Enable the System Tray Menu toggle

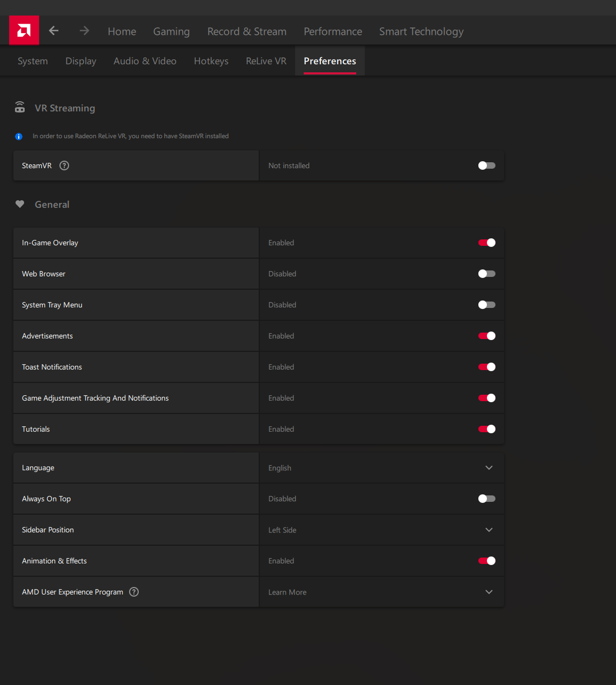click(x=487, y=305)
